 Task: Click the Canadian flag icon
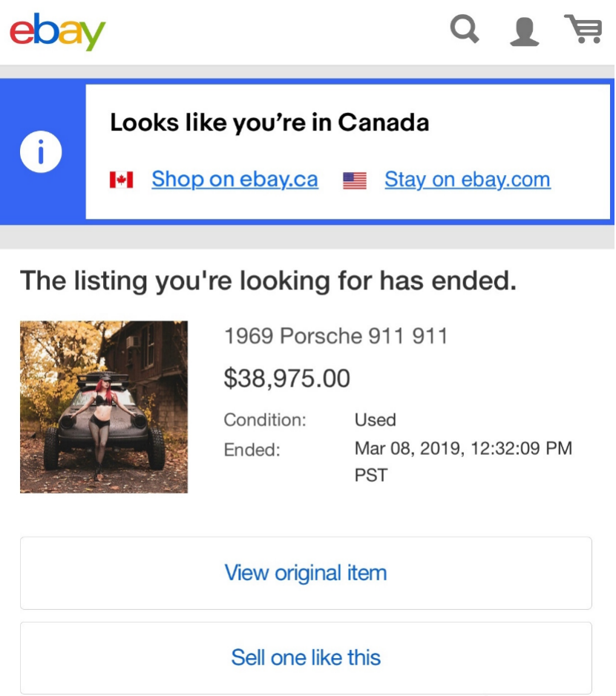point(121,180)
